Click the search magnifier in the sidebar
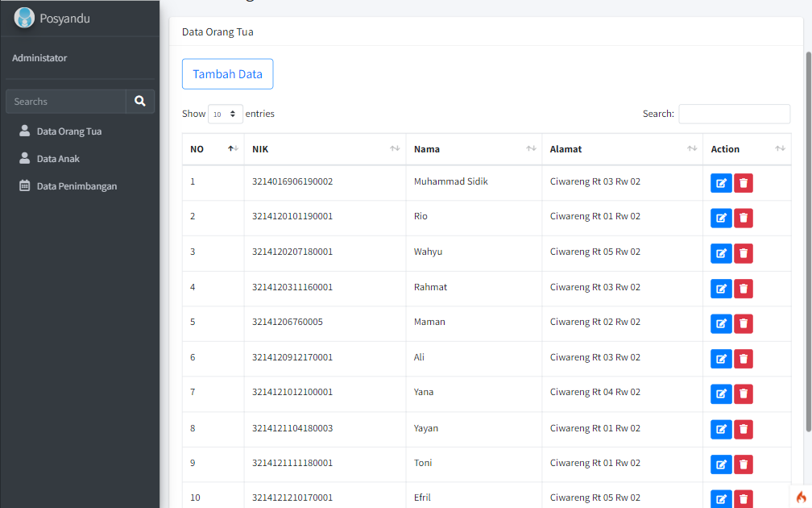The image size is (812, 508). (140, 102)
